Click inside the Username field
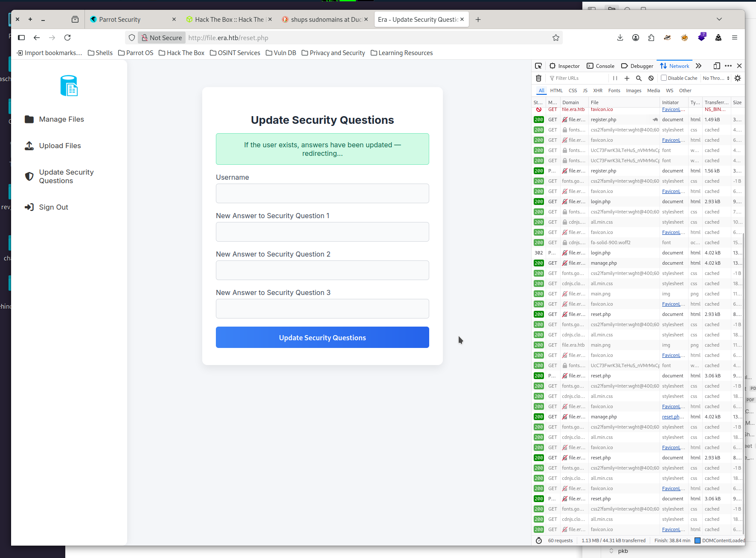The image size is (756, 558). [x=322, y=193]
